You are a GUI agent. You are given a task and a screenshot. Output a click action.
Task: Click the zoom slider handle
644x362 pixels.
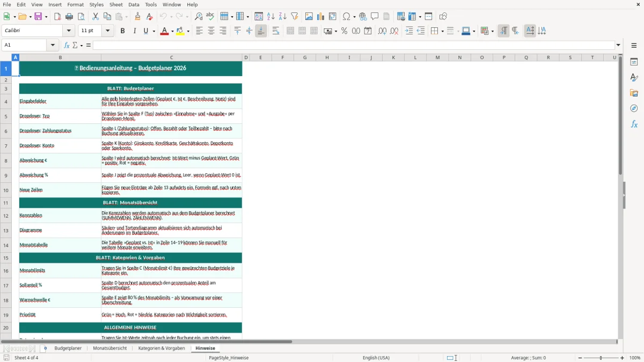coord(601,358)
